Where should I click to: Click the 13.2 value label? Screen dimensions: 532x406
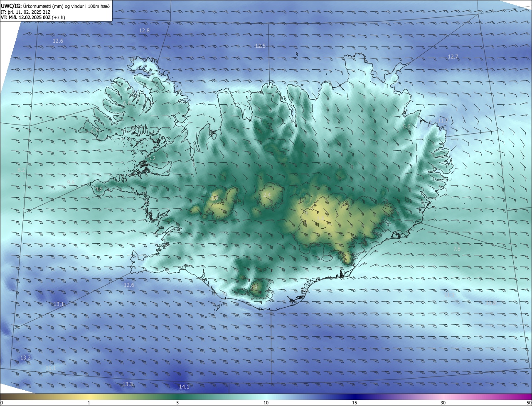(26, 357)
